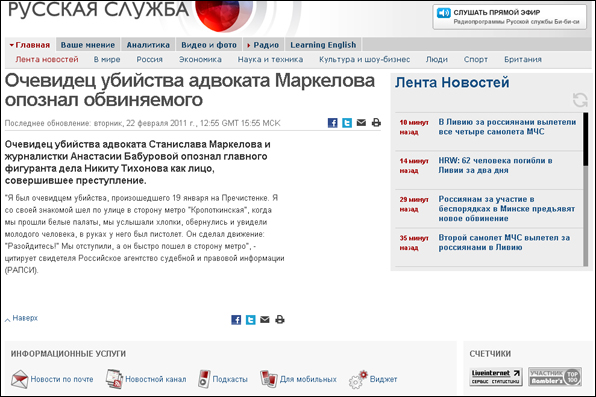The image size is (596, 397).
Task: Click the speaker icon for live broadcast
Action: tap(443, 13)
